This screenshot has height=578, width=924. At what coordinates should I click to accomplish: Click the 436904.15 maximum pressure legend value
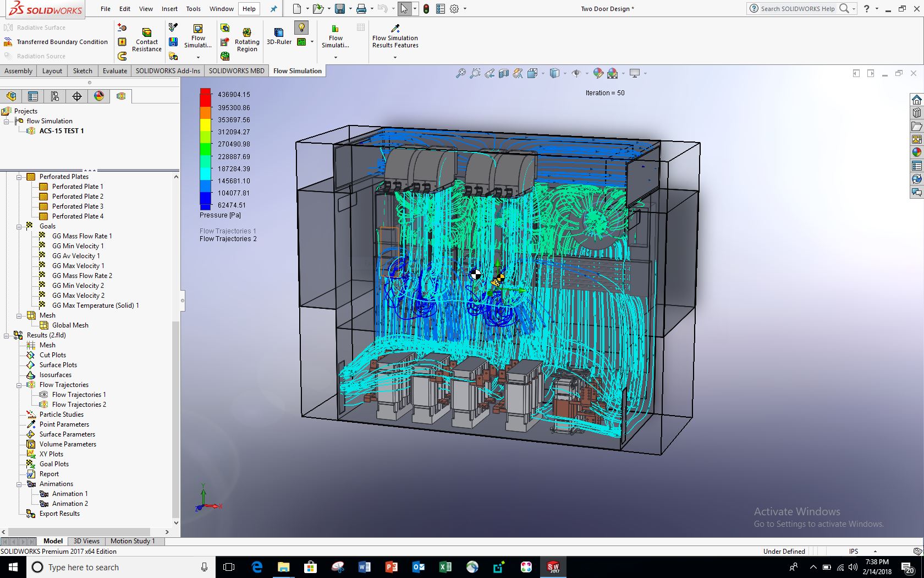234,95
